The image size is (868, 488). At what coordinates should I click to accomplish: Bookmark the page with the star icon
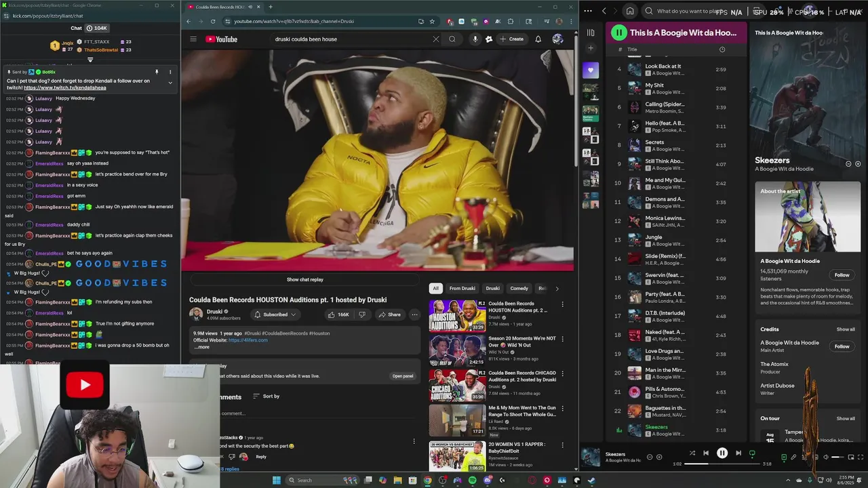coord(432,21)
